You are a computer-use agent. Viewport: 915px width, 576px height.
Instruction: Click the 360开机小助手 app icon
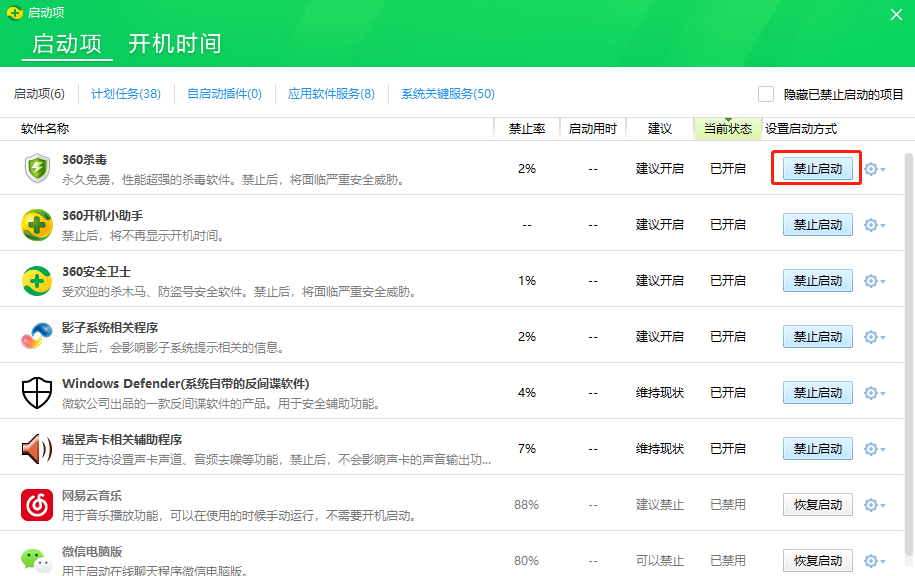click(37, 225)
